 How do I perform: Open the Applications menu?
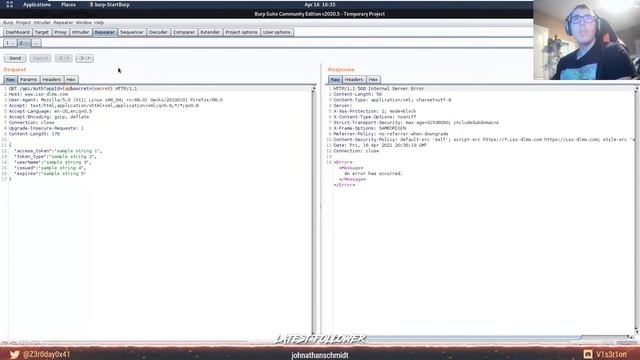37,5
